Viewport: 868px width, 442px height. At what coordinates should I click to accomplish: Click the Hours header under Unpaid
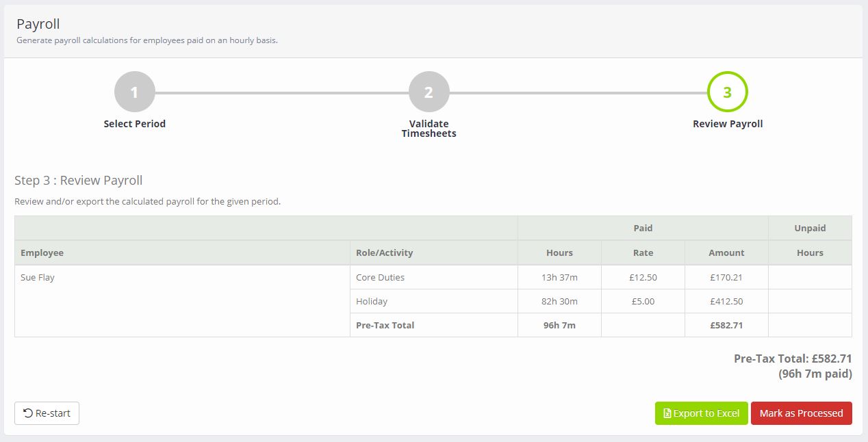pos(810,252)
